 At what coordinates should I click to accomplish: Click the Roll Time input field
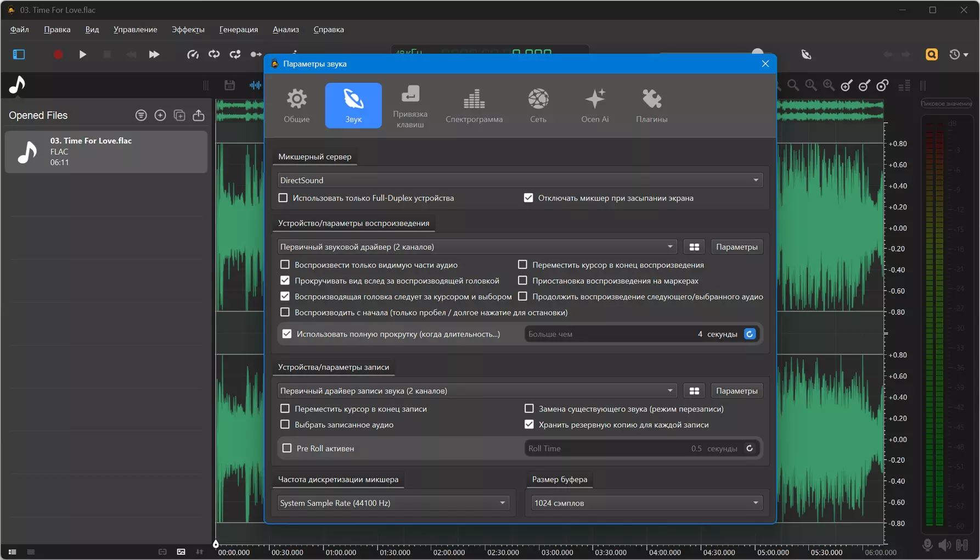coord(632,449)
